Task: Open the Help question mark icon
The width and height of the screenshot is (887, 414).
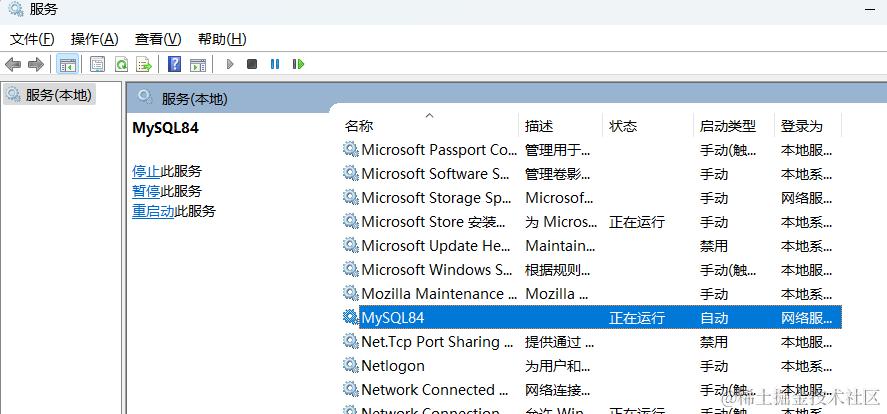Action: (175, 64)
